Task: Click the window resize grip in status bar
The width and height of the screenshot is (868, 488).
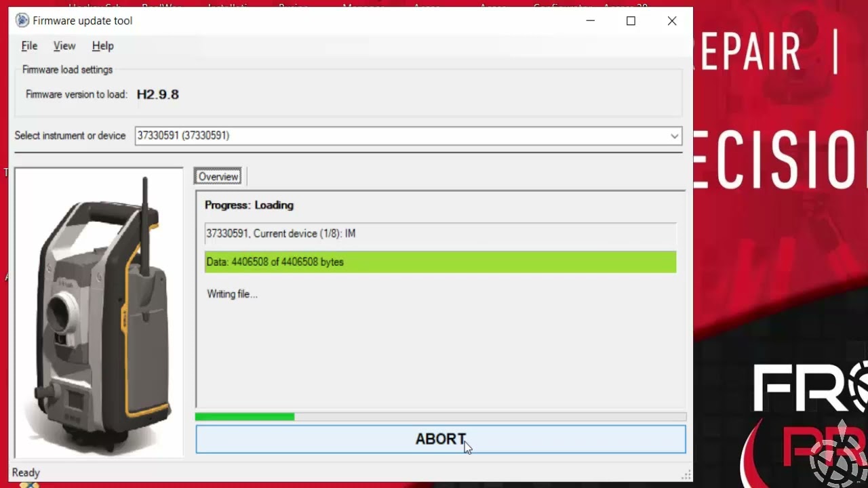Action: click(686, 475)
